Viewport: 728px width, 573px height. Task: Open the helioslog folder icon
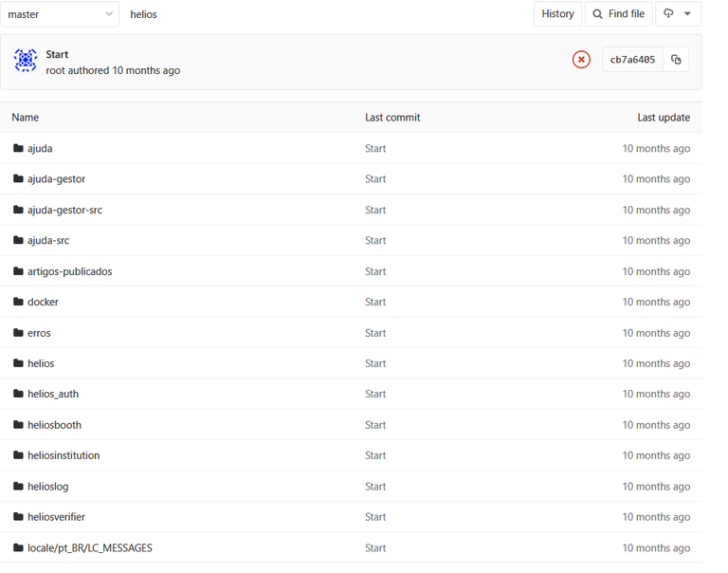pos(18,486)
